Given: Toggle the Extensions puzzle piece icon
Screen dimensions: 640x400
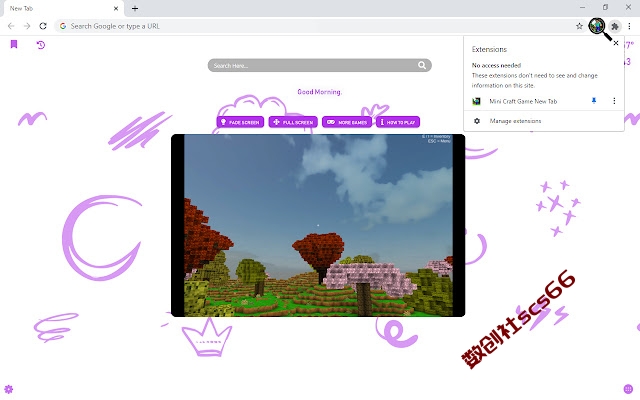Looking at the screenshot, I should coord(615,27).
